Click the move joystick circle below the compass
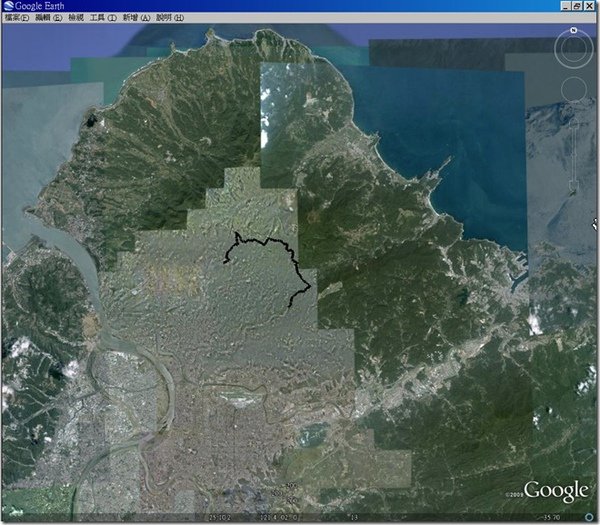 574,90
